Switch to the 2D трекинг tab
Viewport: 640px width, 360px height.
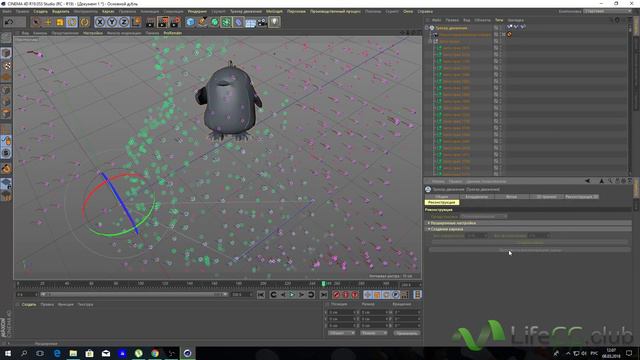pyautogui.click(x=546, y=197)
